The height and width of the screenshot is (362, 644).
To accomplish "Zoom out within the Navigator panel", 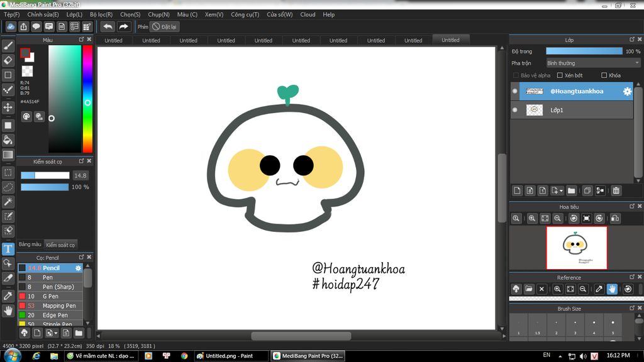I will 557,218.
